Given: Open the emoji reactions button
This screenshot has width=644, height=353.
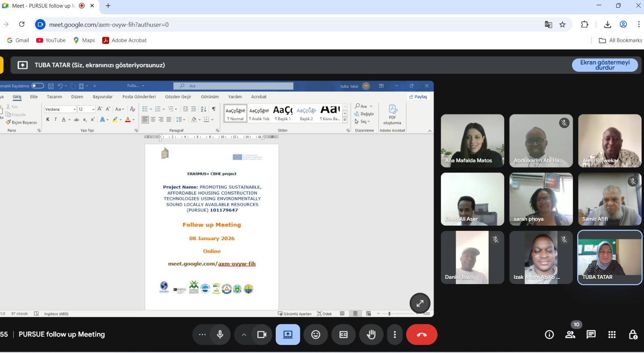Looking at the screenshot, I should pos(316,334).
